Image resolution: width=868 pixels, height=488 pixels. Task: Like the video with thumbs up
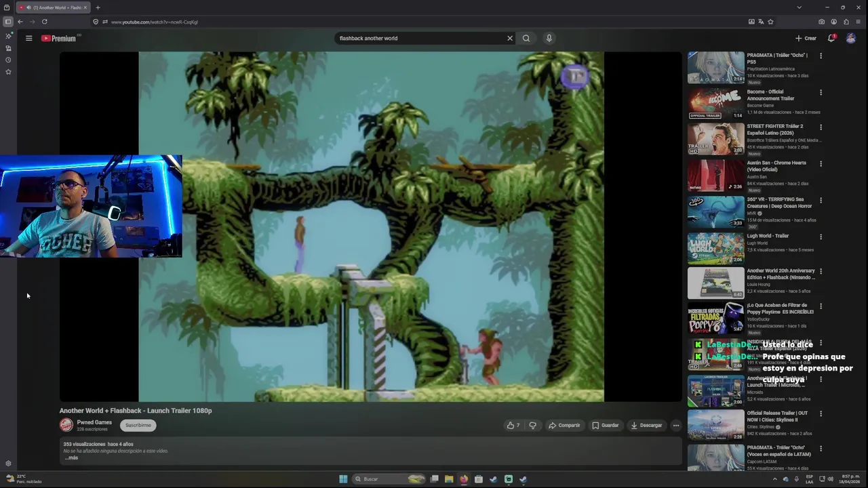coord(513,425)
